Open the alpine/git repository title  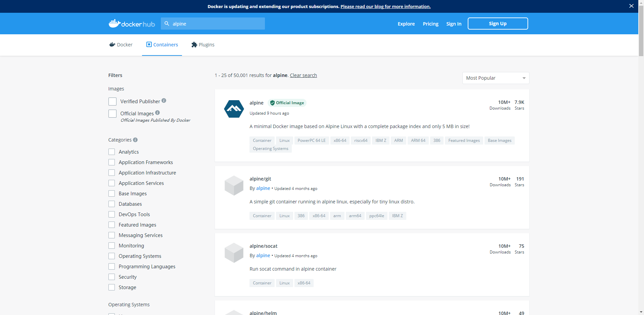[260, 179]
